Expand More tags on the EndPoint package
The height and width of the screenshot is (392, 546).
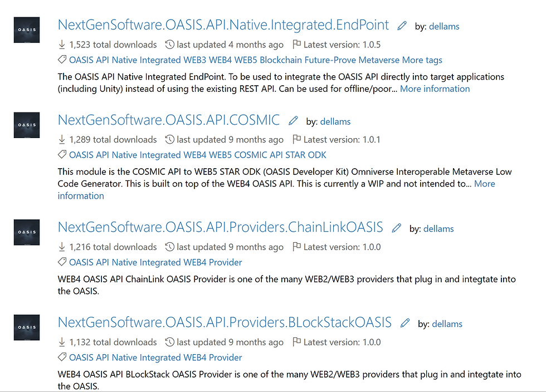(x=422, y=60)
